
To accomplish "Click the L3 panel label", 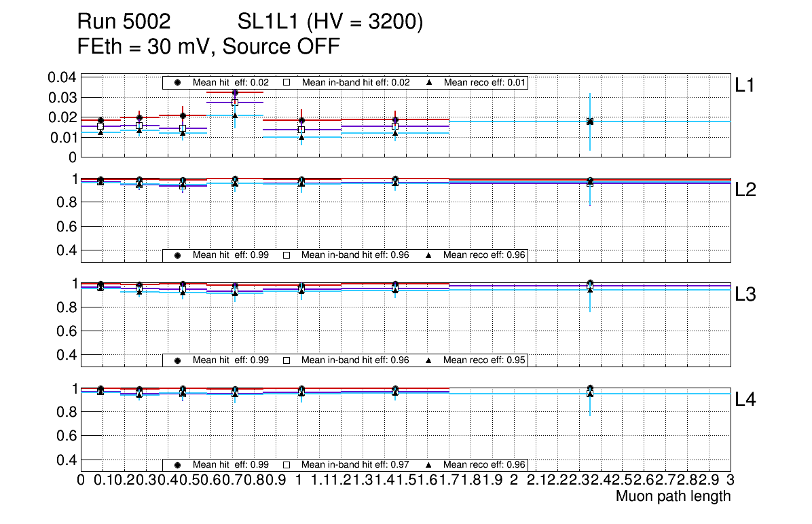I will [x=745, y=295].
